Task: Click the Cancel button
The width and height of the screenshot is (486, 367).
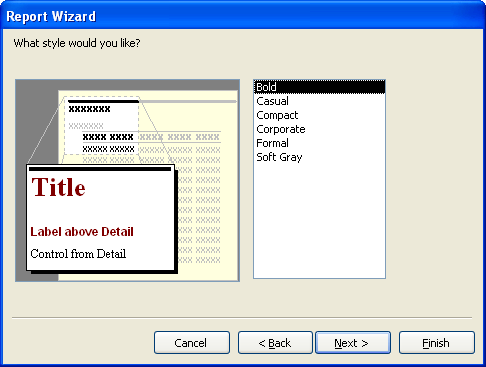Action: [192, 342]
